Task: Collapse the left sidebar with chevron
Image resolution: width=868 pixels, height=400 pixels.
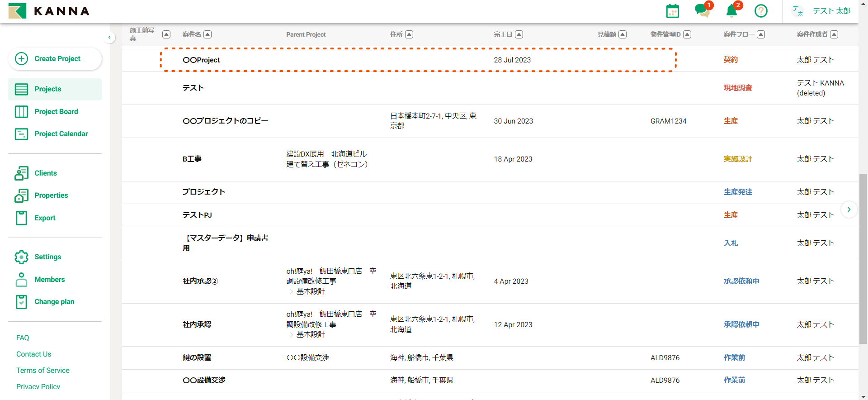Action: point(109,38)
